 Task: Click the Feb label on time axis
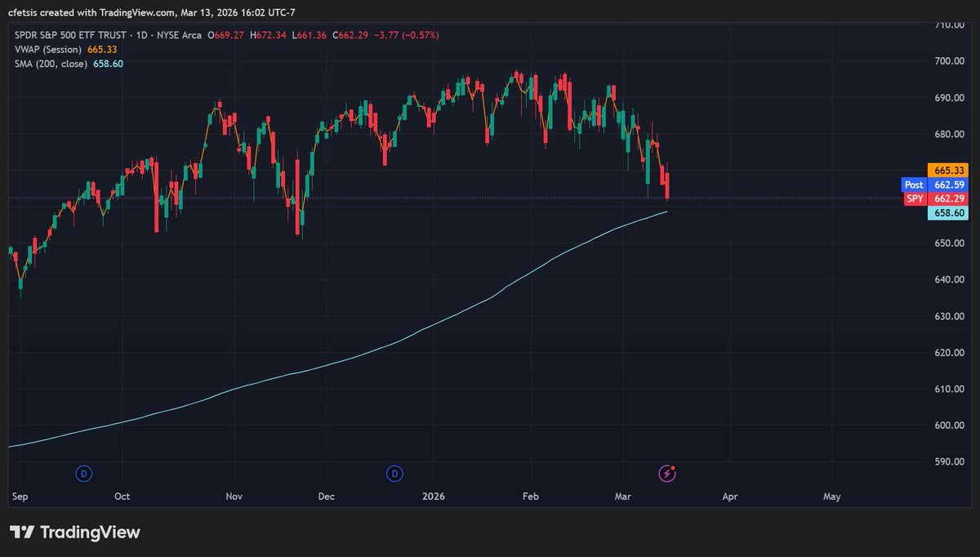pyautogui.click(x=532, y=496)
